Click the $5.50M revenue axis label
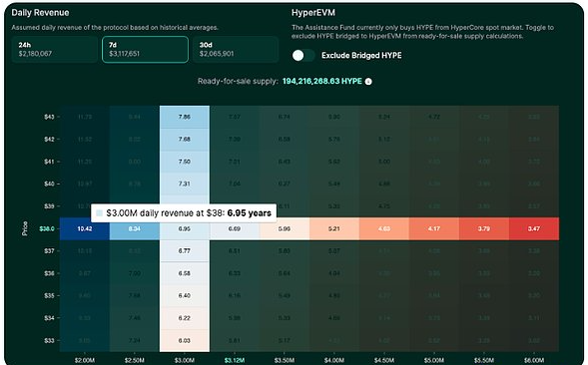Image resolution: width=588 pixels, height=365 pixels. pyautogui.click(x=484, y=360)
